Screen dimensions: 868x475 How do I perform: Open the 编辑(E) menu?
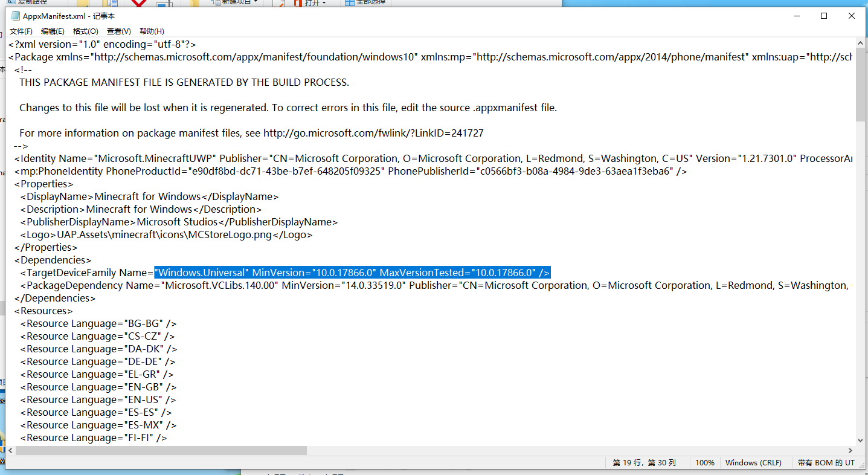click(53, 31)
